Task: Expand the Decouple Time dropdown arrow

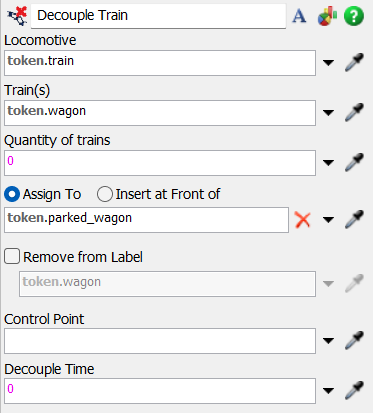Action: coord(328,390)
